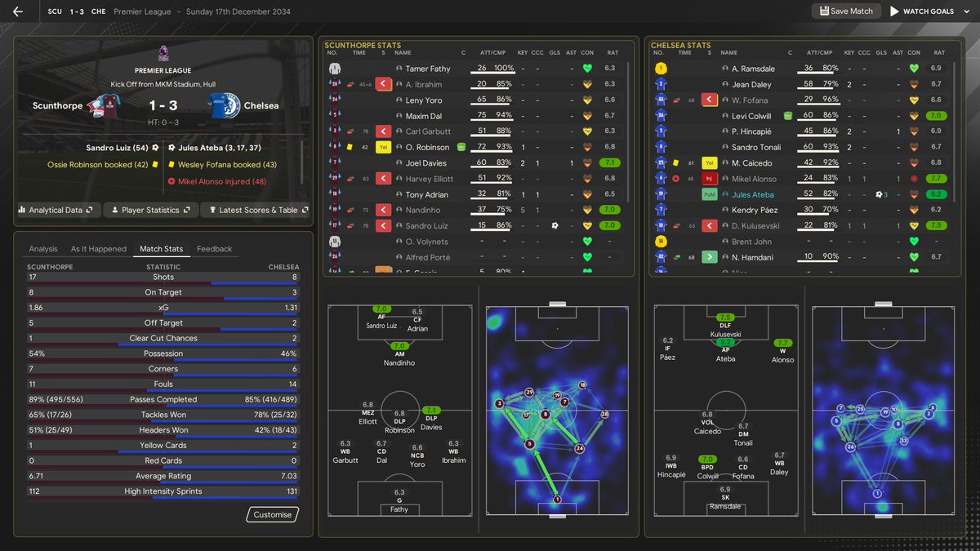
Task: Click the watch goals play icon
Action: [894, 11]
